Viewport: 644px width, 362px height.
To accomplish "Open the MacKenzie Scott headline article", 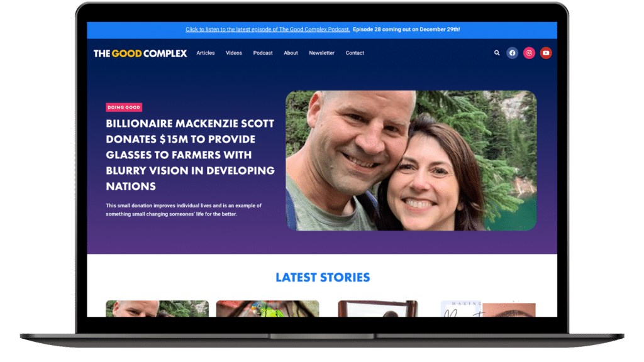I will tap(190, 155).
